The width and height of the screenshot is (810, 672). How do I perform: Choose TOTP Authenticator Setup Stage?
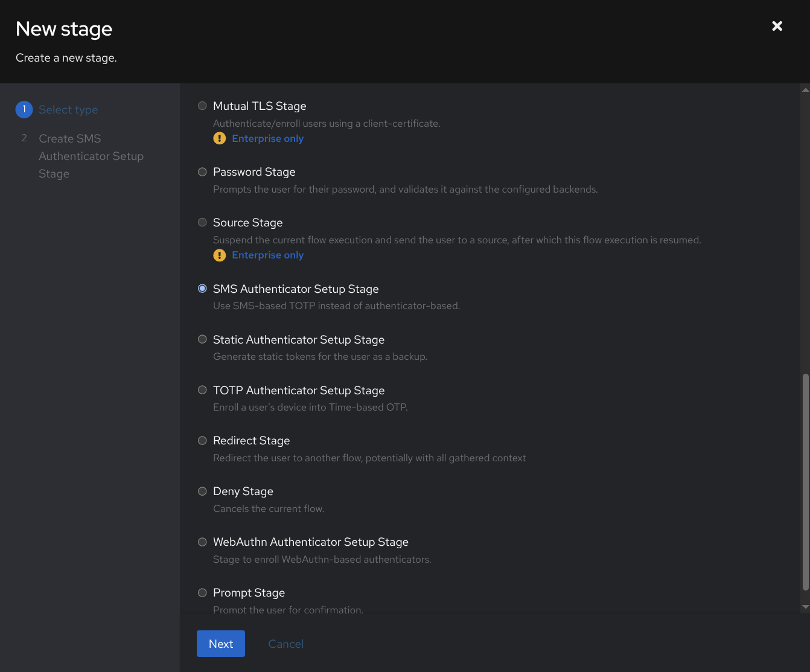pos(202,391)
